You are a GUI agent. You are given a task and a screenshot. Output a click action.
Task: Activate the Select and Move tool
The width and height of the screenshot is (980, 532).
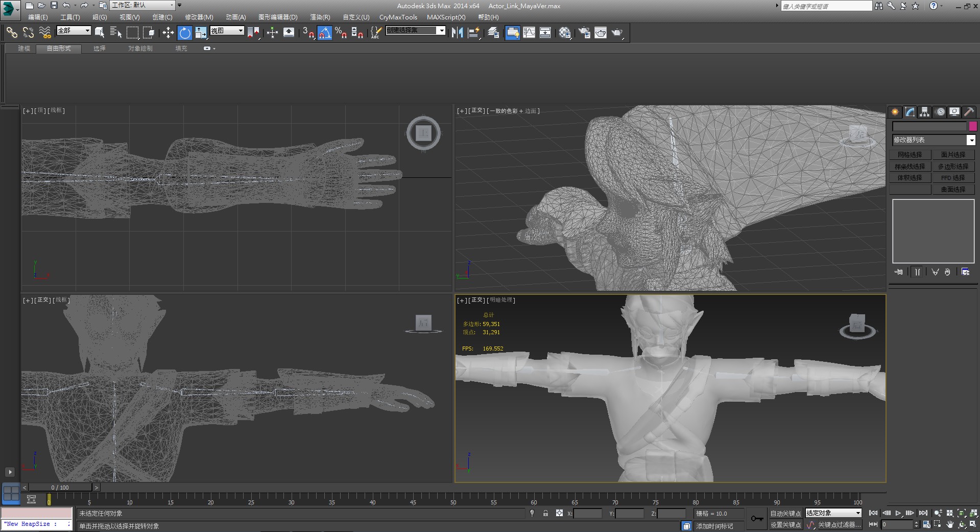pyautogui.click(x=168, y=33)
